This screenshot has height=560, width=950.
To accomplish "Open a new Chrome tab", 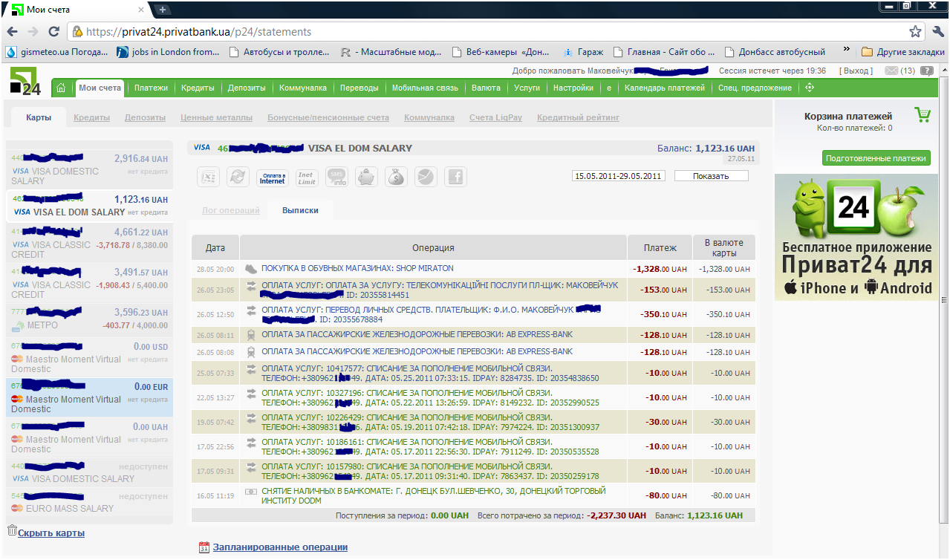I will 163,10.
